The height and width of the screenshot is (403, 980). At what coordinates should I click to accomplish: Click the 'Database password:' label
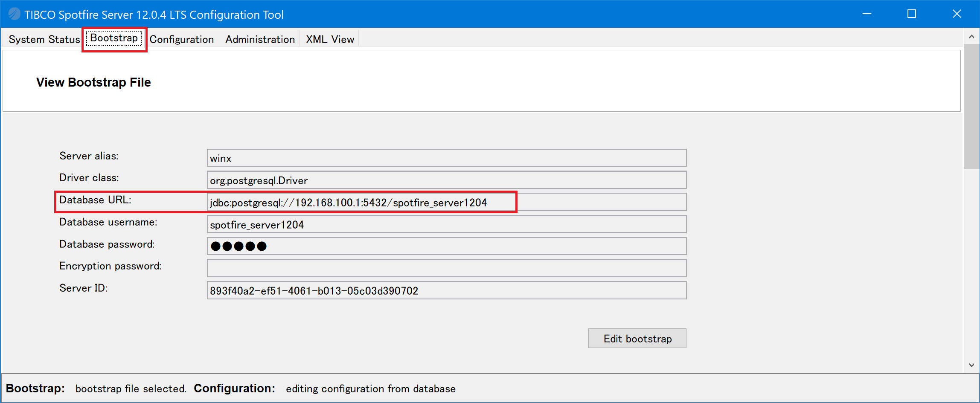coord(107,244)
